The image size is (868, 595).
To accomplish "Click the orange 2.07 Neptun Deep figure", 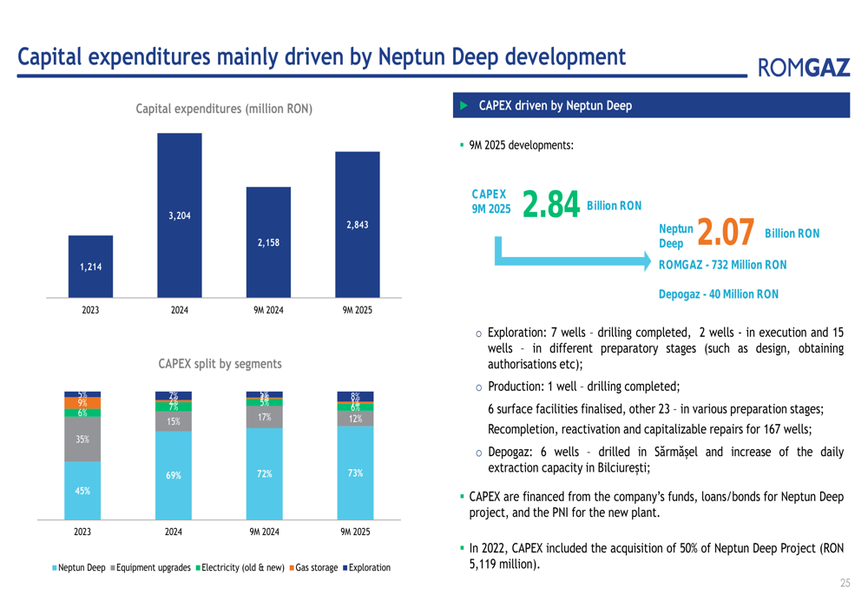I will [x=726, y=234].
